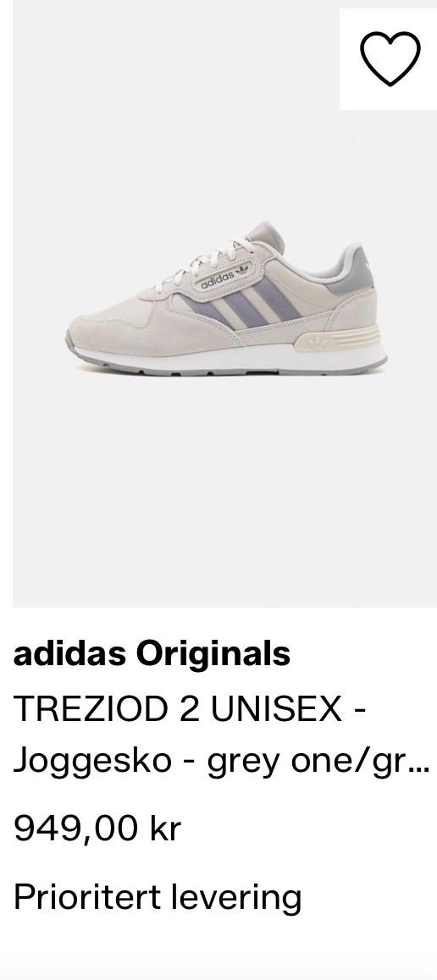Open the grey adidas sneaker product image
The image size is (437, 980).
225,300
